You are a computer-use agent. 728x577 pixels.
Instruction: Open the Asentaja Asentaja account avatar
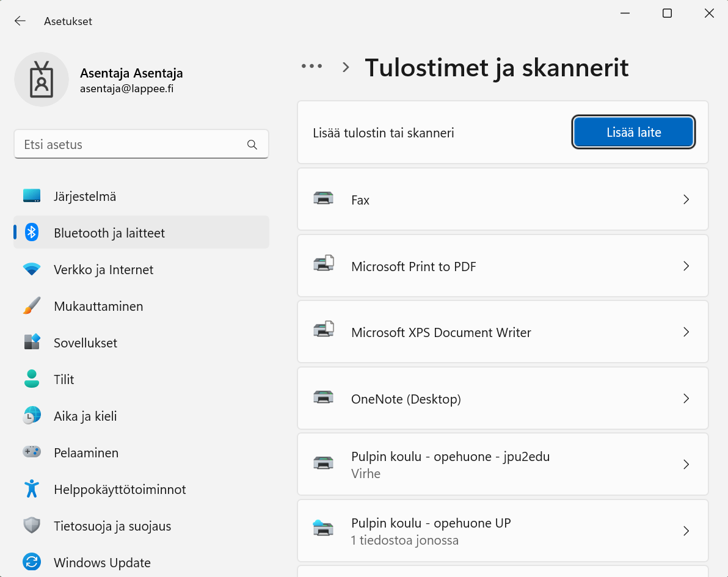click(x=42, y=79)
